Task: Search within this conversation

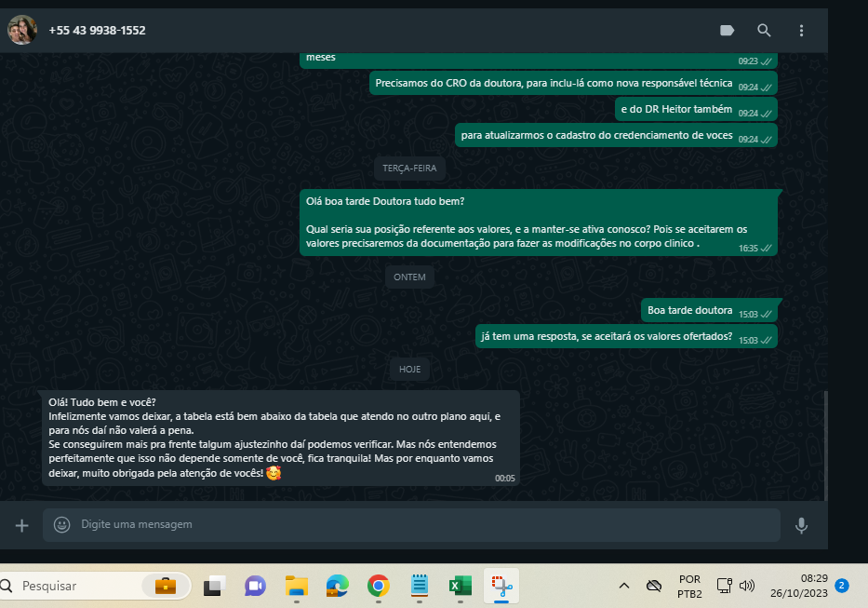Action: [764, 31]
